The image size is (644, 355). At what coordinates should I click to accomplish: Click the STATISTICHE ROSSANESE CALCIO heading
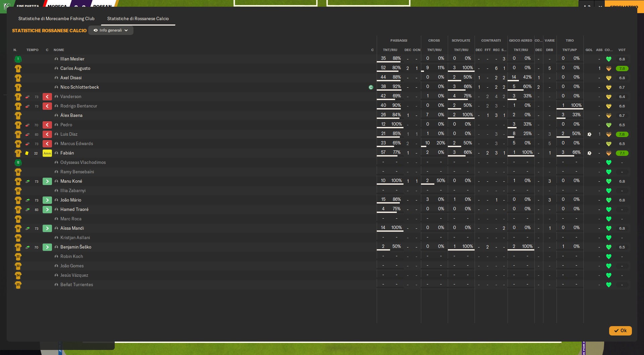click(x=49, y=31)
